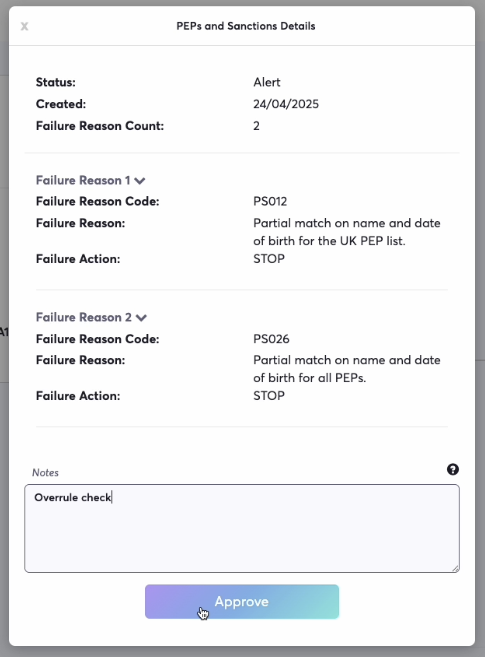
Task: Click the created date 24/04/2025
Action: [286, 104]
